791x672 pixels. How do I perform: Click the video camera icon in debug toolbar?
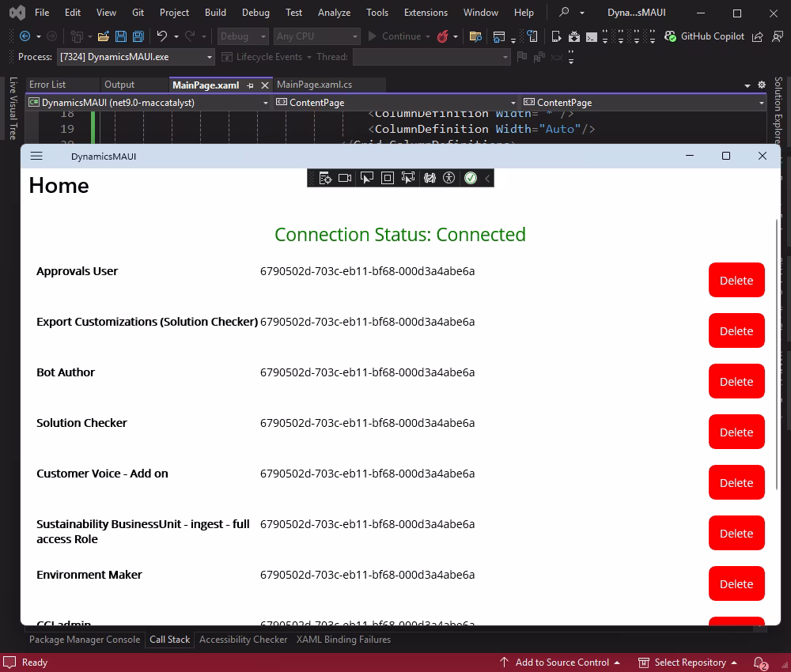pos(345,178)
